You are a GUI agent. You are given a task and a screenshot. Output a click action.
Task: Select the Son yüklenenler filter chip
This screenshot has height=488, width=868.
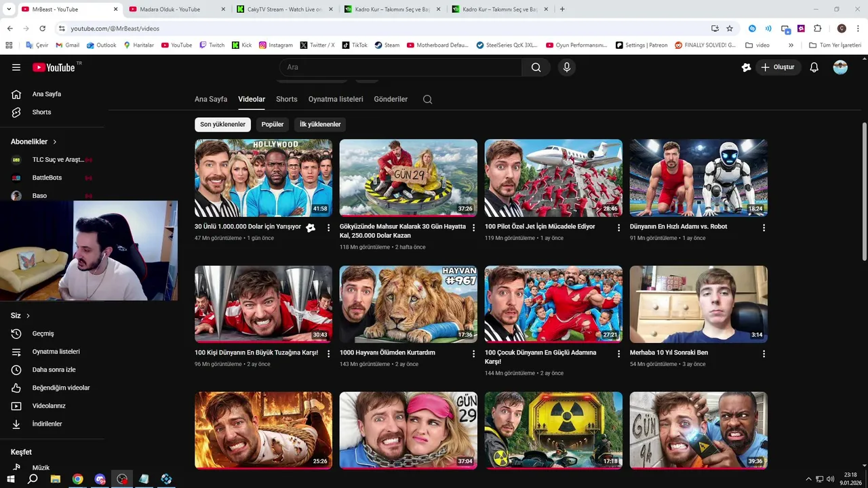pos(222,125)
